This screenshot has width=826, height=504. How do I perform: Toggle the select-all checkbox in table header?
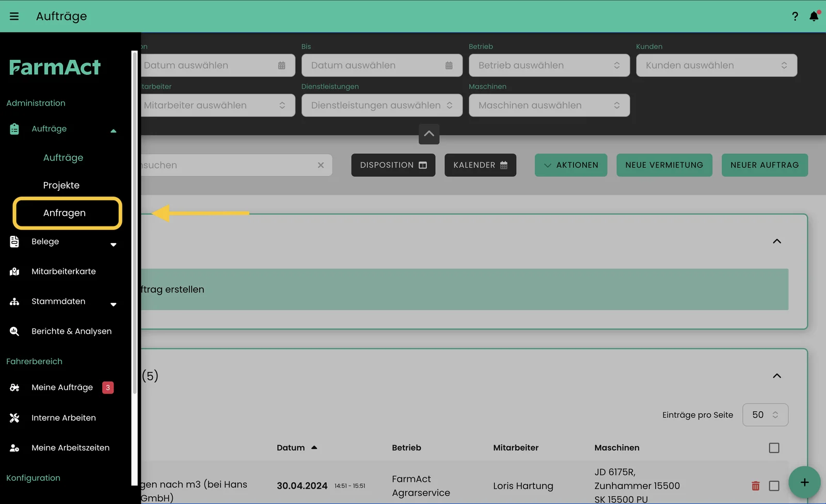tap(774, 448)
